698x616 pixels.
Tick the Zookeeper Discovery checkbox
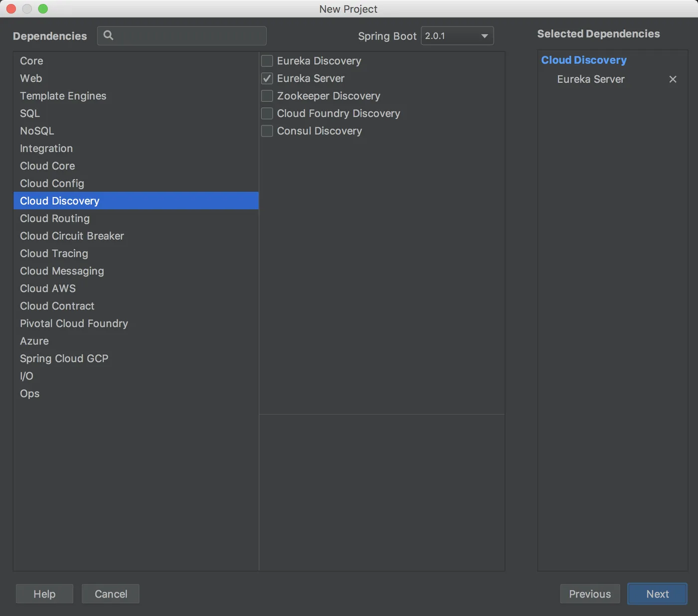267,96
